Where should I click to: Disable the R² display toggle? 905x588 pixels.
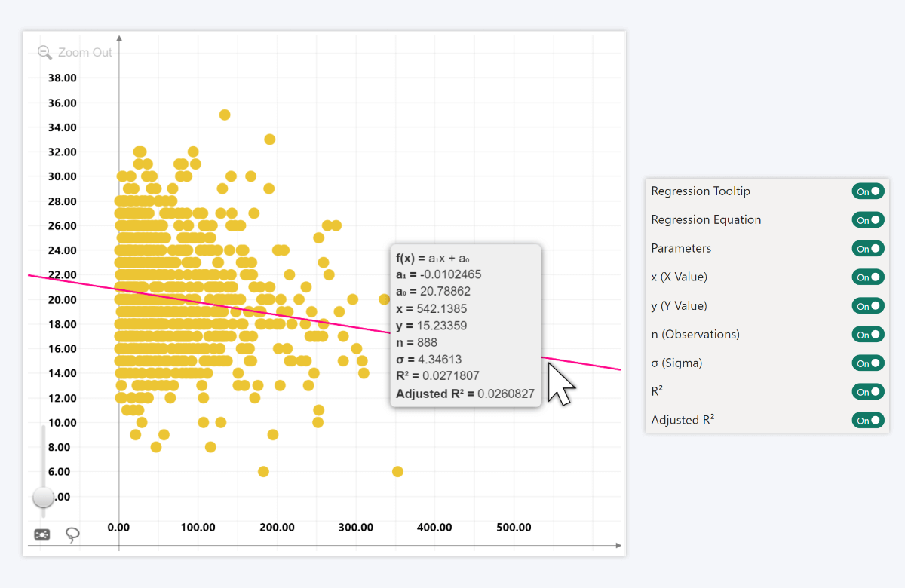point(867,391)
